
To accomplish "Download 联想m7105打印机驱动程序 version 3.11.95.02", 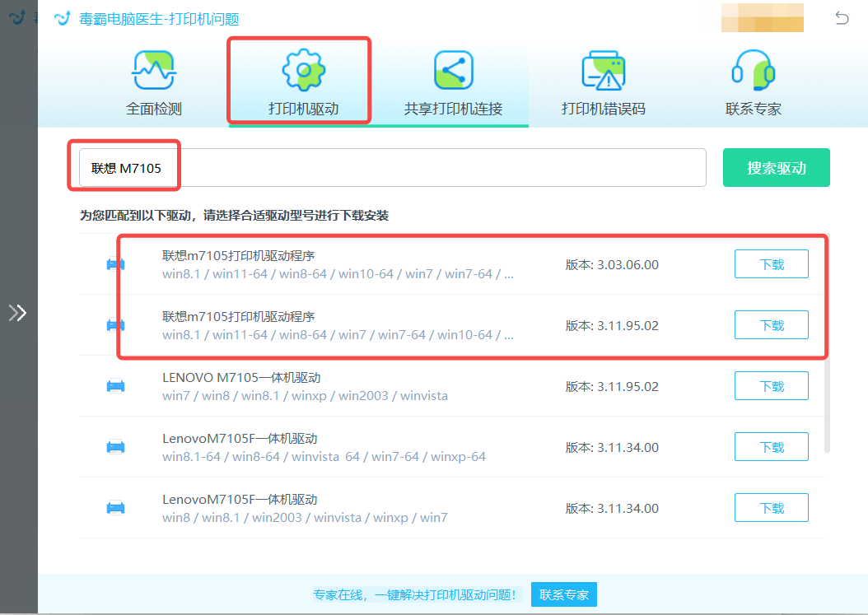I will (771, 325).
